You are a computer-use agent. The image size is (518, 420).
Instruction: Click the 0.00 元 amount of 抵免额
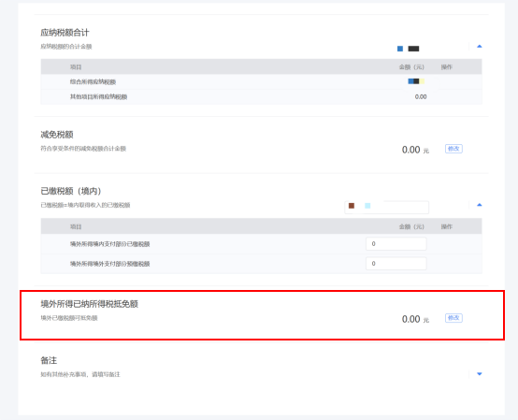pyautogui.click(x=415, y=319)
